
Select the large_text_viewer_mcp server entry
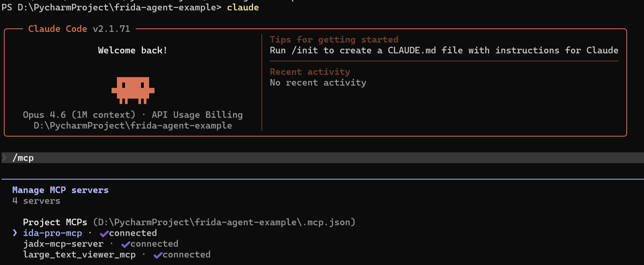(x=79, y=255)
